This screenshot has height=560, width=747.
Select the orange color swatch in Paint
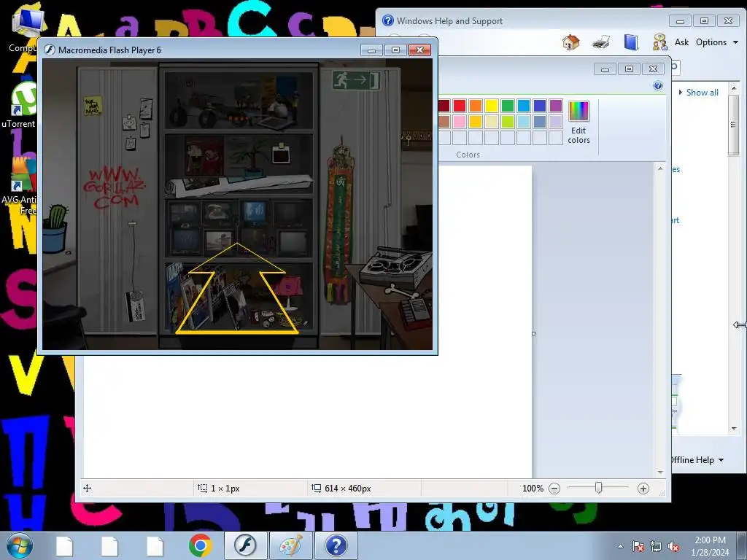pyautogui.click(x=476, y=105)
